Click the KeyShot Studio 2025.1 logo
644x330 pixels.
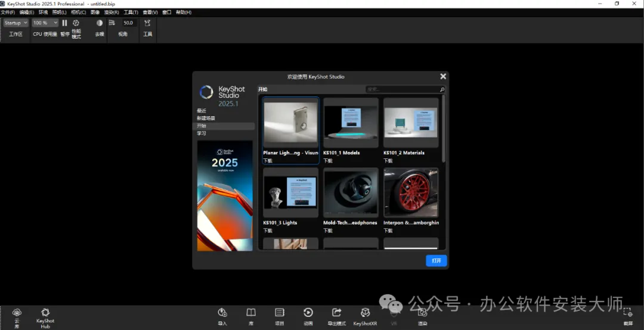click(x=222, y=96)
